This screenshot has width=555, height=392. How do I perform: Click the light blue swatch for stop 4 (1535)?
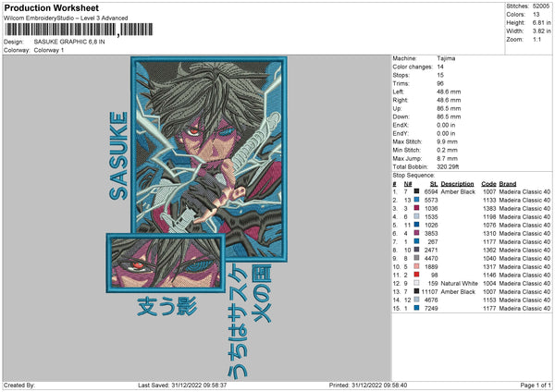[x=416, y=216]
